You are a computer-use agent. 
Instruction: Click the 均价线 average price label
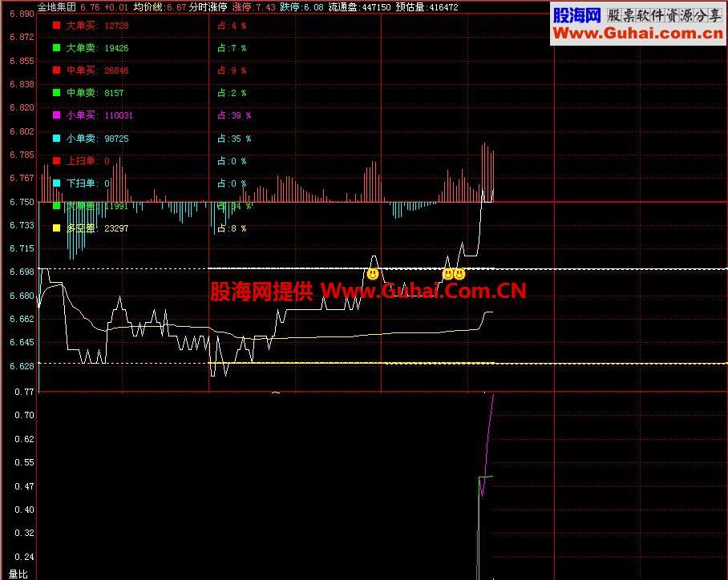coord(147,6)
